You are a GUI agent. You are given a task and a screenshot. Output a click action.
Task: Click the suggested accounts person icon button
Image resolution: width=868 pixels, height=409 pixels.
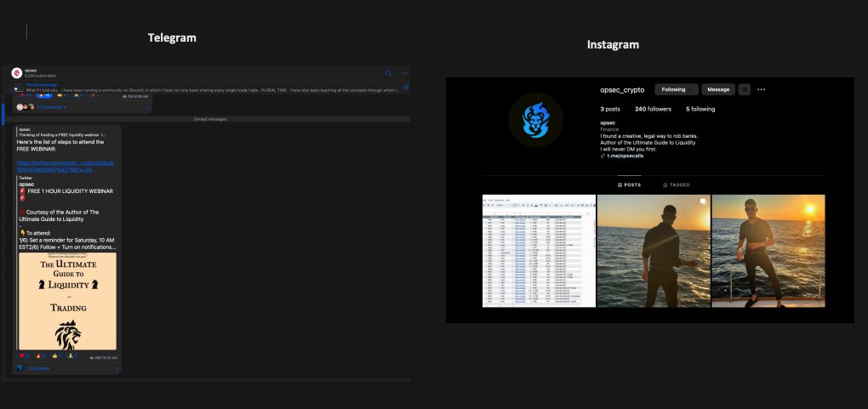(744, 89)
